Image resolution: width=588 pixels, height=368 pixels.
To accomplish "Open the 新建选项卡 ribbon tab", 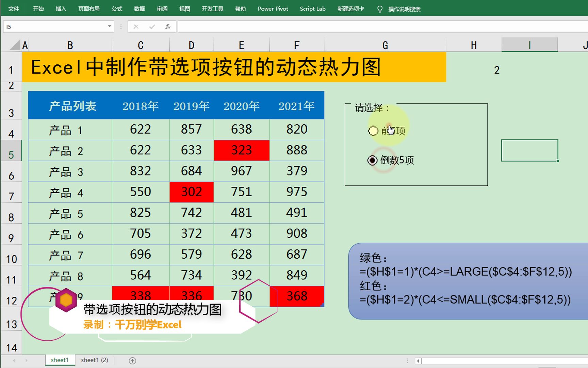I will click(351, 9).
